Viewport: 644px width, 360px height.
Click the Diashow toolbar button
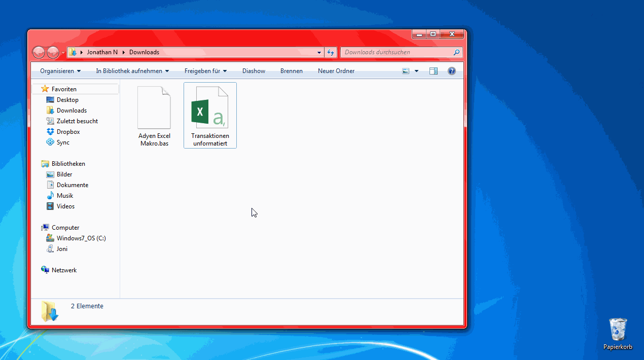pos(254,71)
